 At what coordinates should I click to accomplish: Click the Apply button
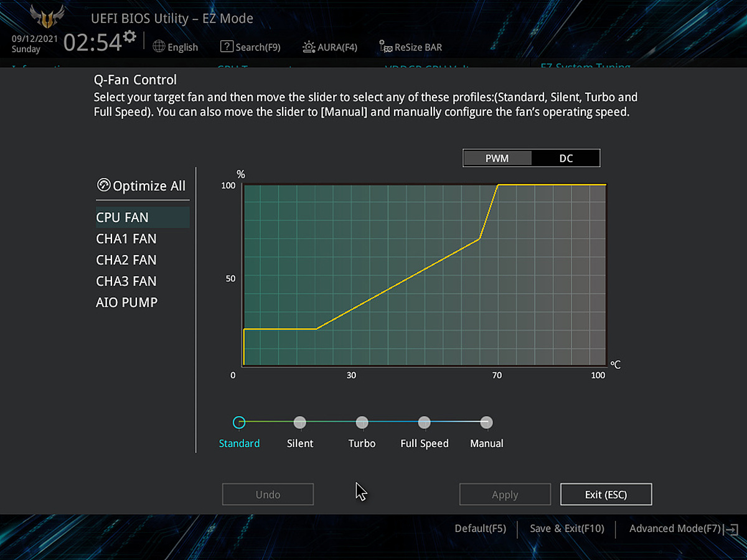(x=505, y=495)
